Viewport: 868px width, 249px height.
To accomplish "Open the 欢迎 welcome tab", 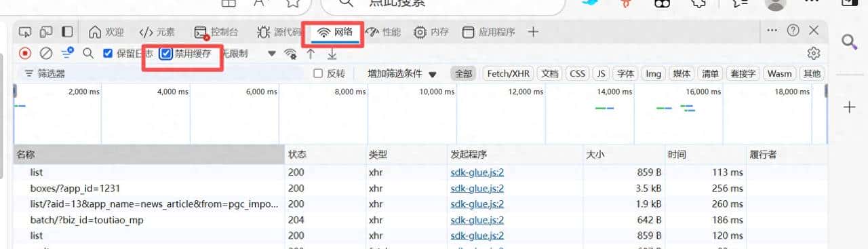I will click(106, 32).
